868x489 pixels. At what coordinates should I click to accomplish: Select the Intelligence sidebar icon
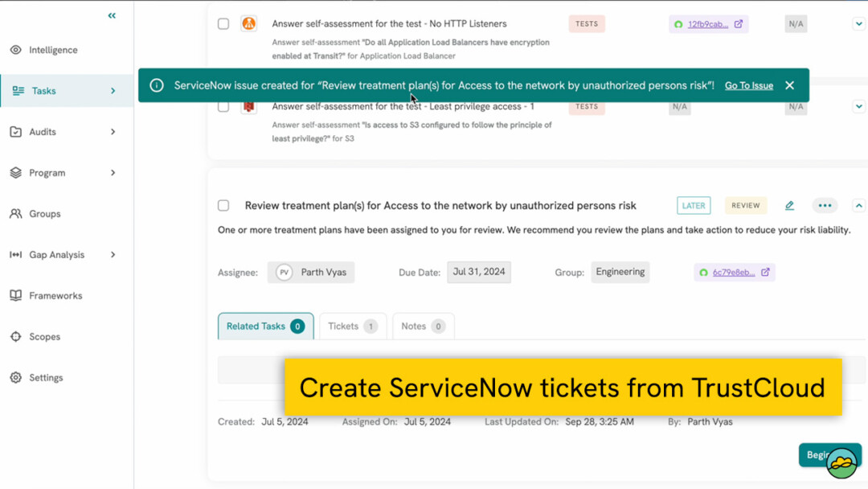18,49
